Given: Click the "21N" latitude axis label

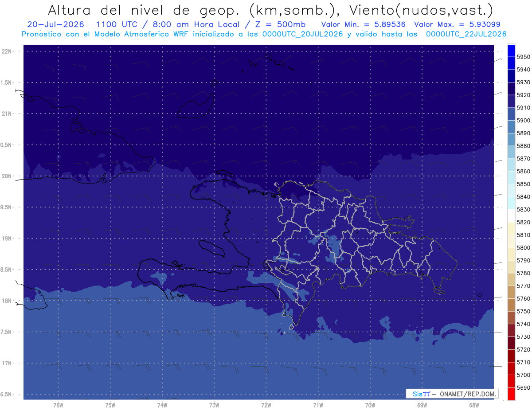Looking at the screenshot, I should pyautogui.click(x=7, y=114).
